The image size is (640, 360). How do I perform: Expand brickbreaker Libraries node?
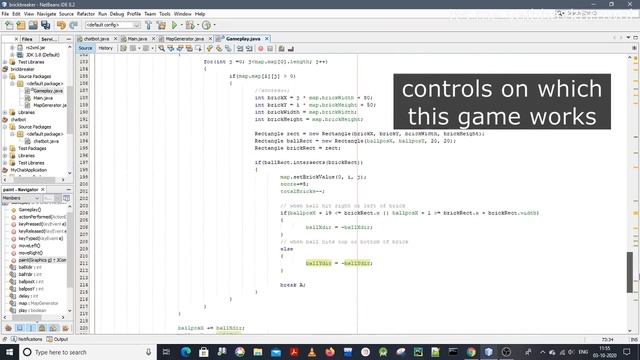[x=5, y=112]
